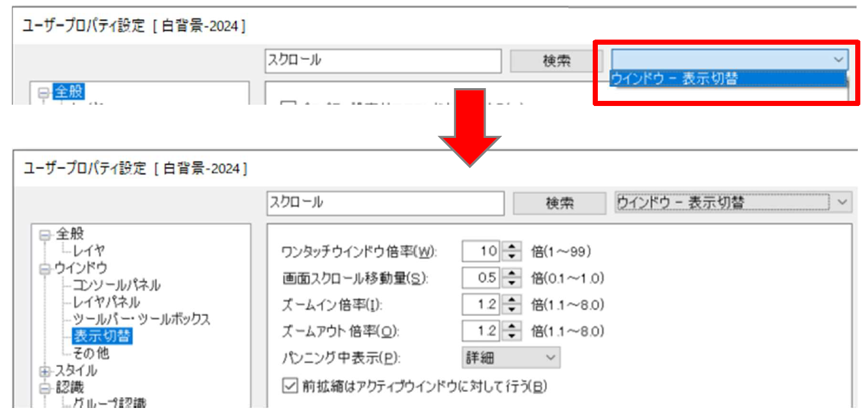Decrease the ズームアウト倍率 value

coord(512,336)
